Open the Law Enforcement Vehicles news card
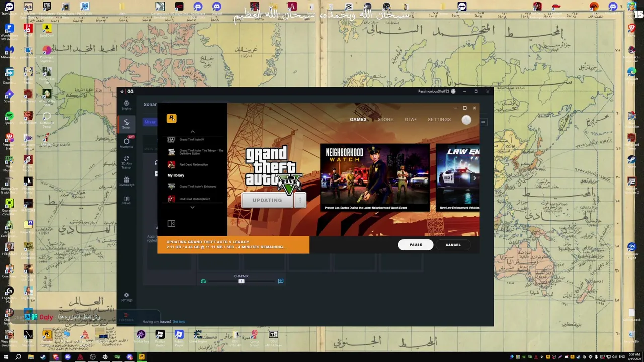644x362 pixels. coord(458,177)
